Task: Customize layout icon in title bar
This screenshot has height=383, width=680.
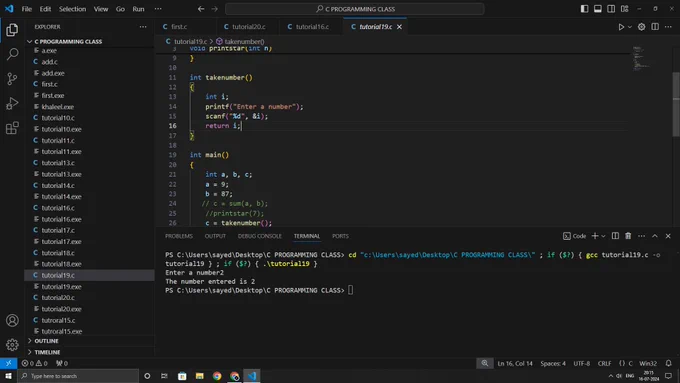Action: click(624, 9)
